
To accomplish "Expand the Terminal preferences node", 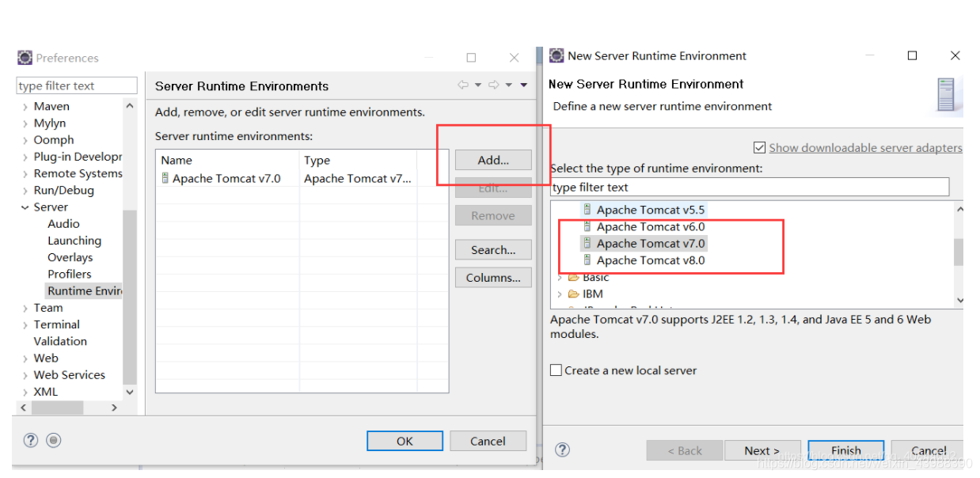I will click(25, 325).
